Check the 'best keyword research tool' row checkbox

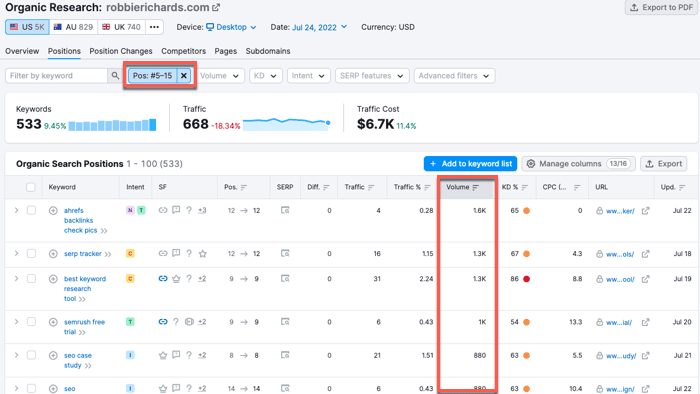click(31, 278)
